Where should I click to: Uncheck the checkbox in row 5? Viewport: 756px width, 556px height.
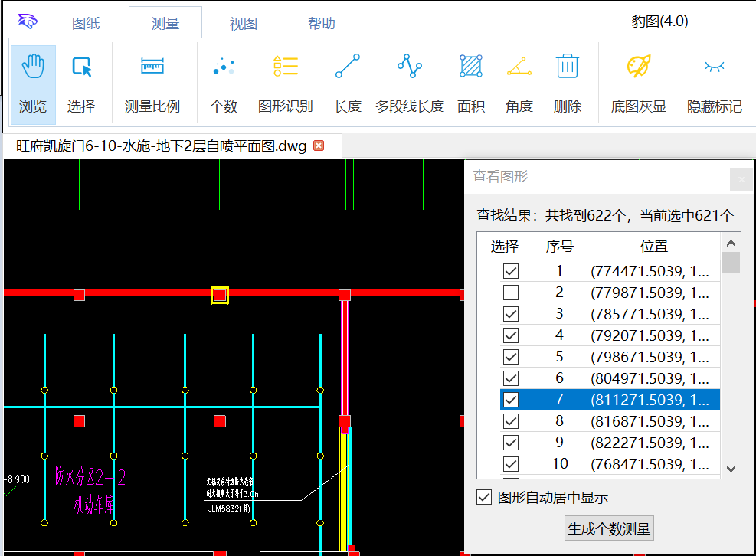(x=511, y=357)
